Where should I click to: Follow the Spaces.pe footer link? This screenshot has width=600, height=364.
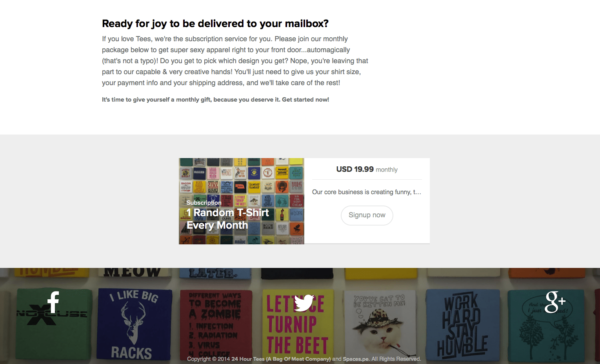356,359
